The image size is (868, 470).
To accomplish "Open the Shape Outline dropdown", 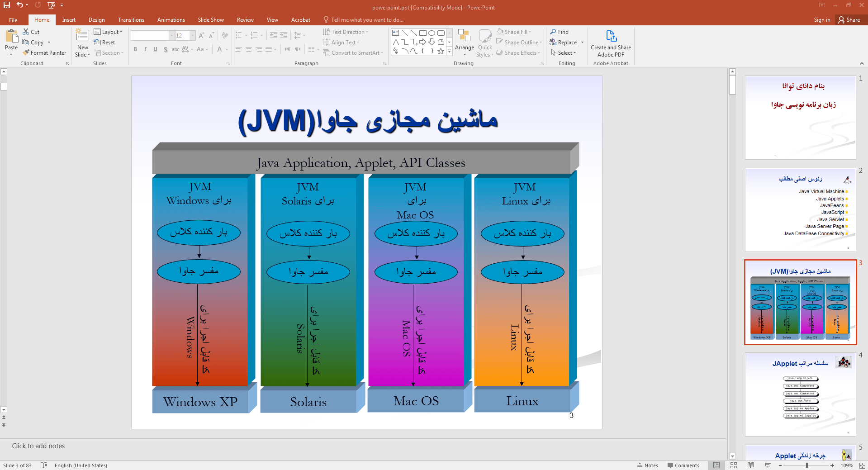I will (x=519, y=42).
